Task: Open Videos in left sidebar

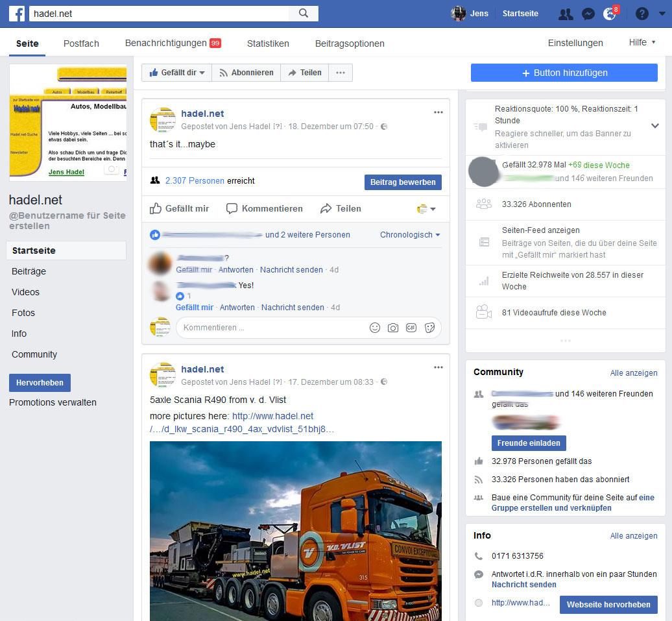Action: [25, 292]
